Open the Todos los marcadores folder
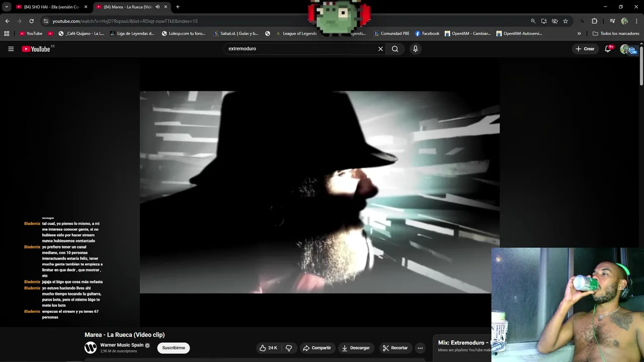 pyautogui.click(x=616, y=34)
